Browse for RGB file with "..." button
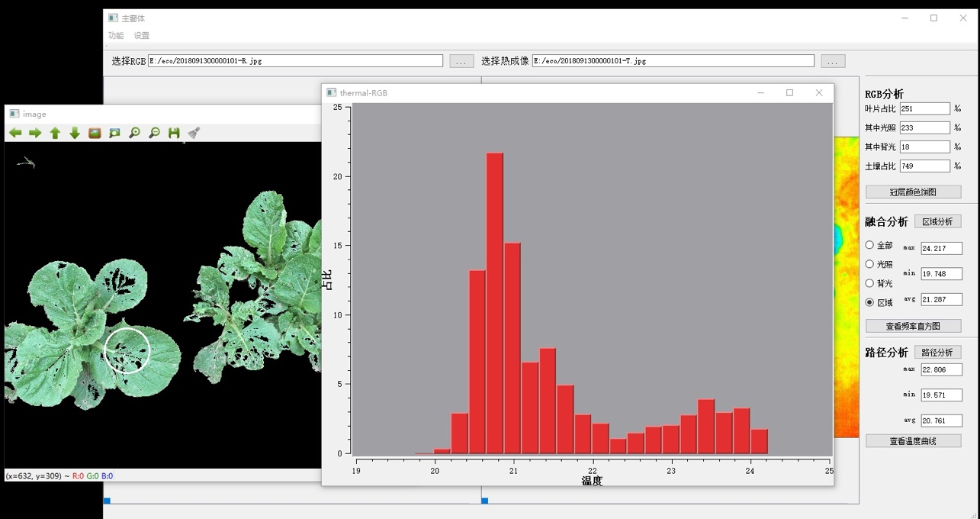 point(461,61)
